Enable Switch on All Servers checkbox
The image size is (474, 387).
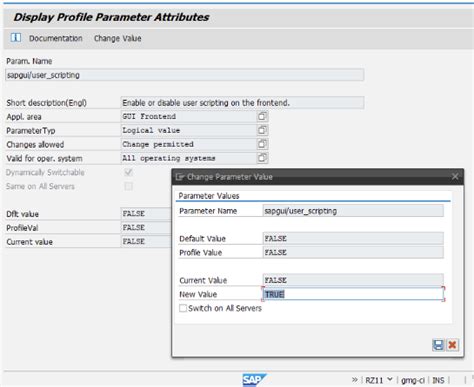(x=183, y=308)
